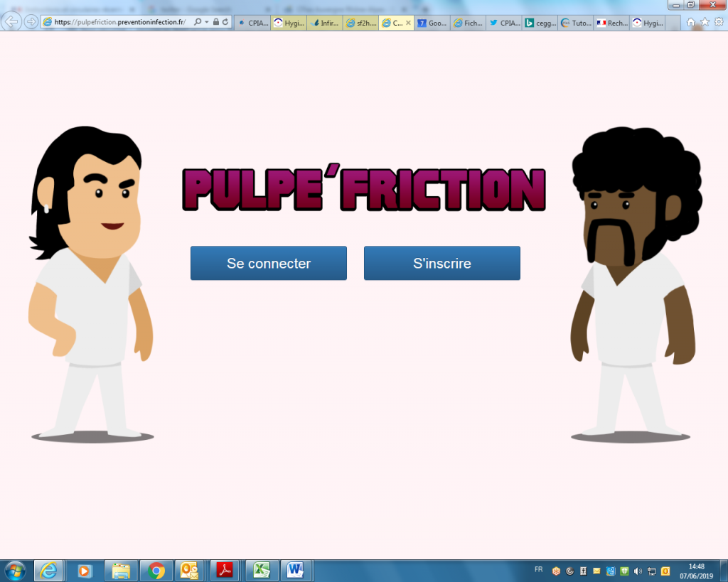Open Google Chrome from the taskbar
Screen dimensions: 728x582
point(156,571)
